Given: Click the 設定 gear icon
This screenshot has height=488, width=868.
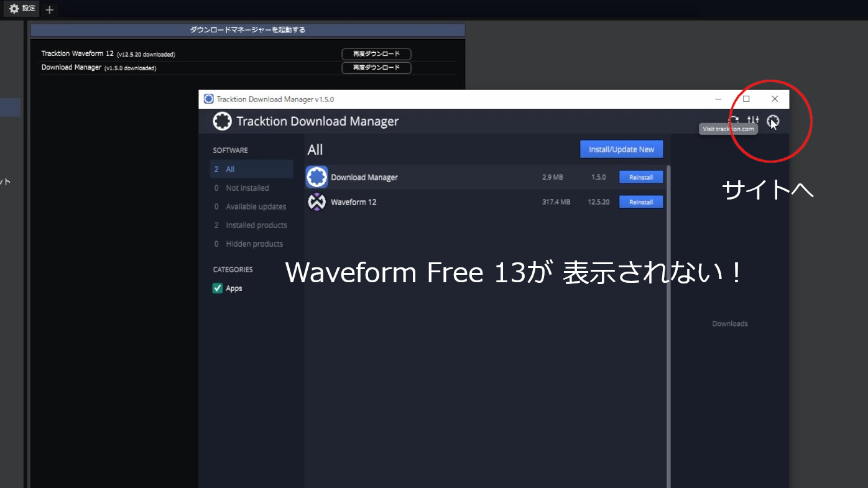Looking at the screenshot, I should (13, 8).
